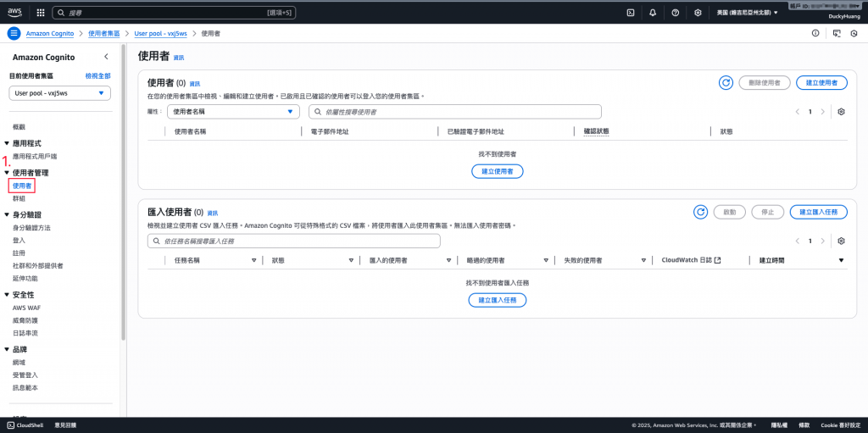Viewport: 868px width, 433px height.
Task: Go to next page of users table
Action: (x=822, y=112)
